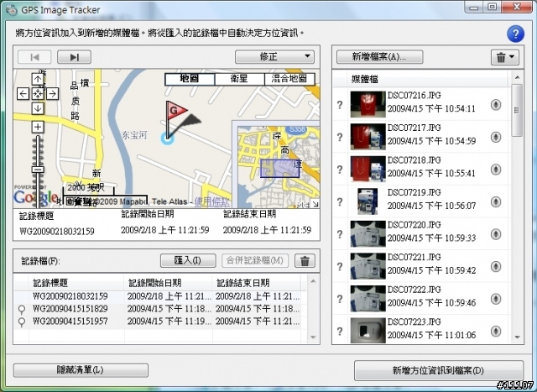Click 新增方位資訊到檔案(D) button
537x392 pixels.
[x=439, y=370]
